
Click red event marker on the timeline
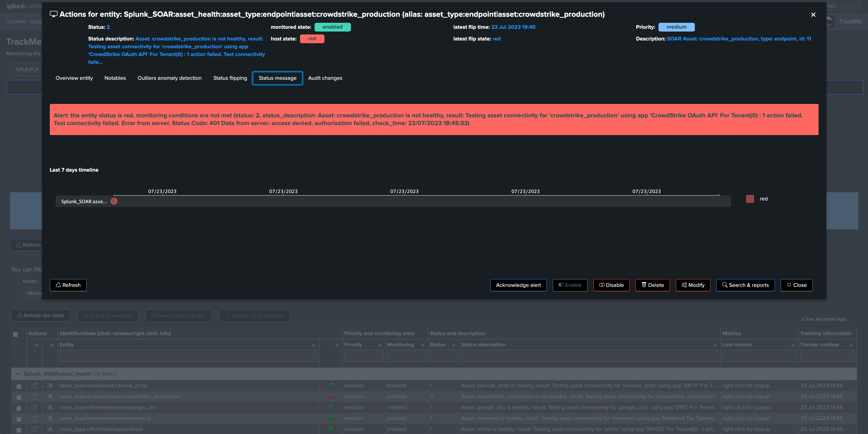(x=114, y=201)
